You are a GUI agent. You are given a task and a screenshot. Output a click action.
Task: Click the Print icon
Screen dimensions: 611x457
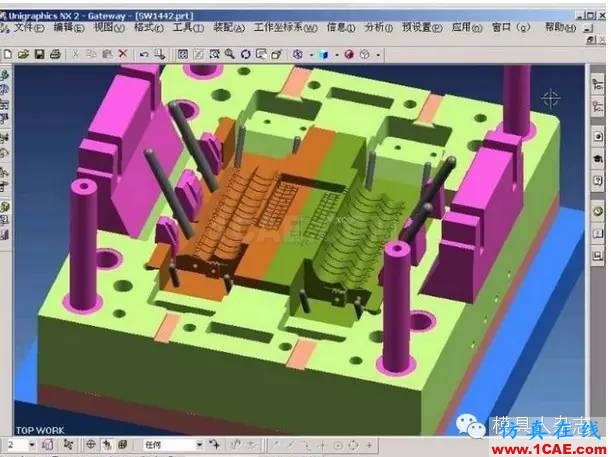point(55,54)
